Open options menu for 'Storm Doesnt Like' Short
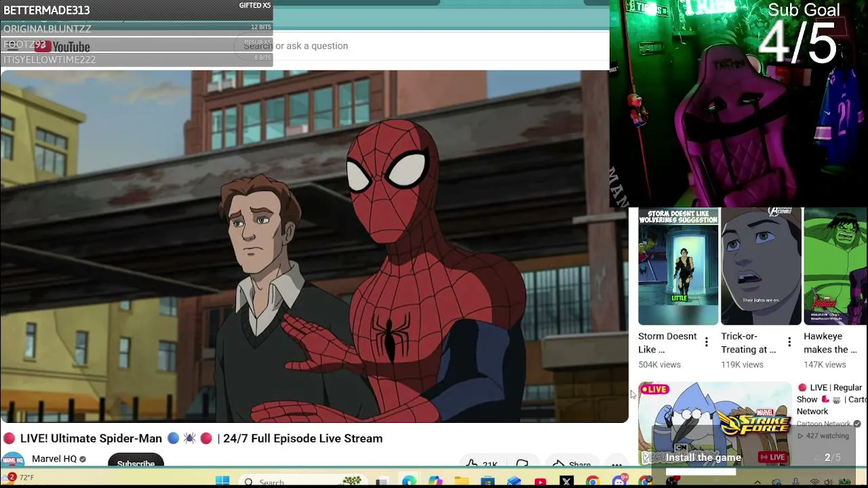868x488 pixels. (707, 342)
